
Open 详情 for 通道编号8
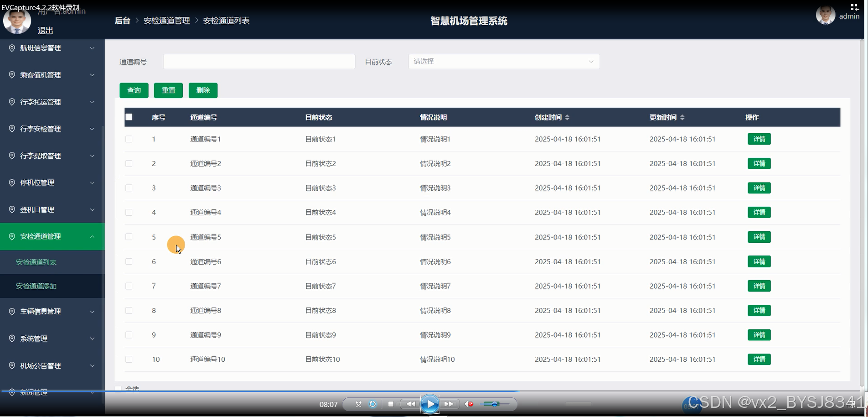pos(759,310)
